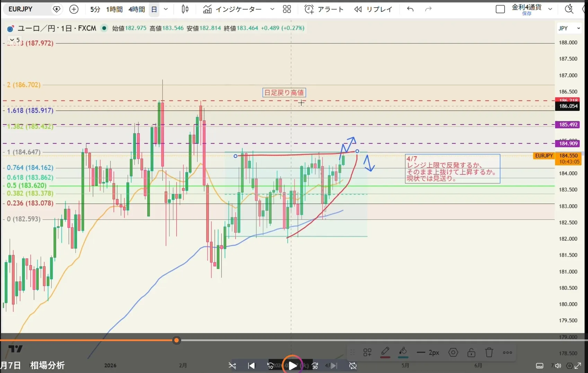
Task: Select the 4/7 note text box
Action: (x=453, y=169)
